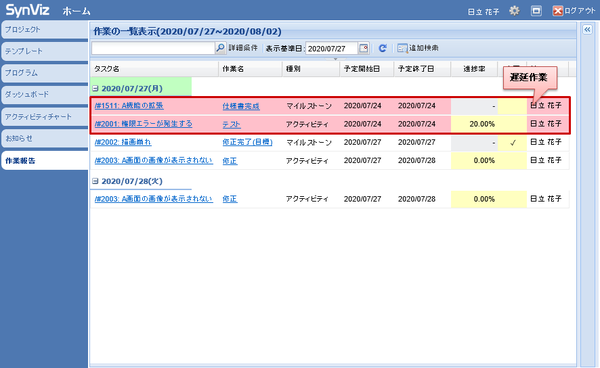Click the ホーム header link

pos(76,11)
